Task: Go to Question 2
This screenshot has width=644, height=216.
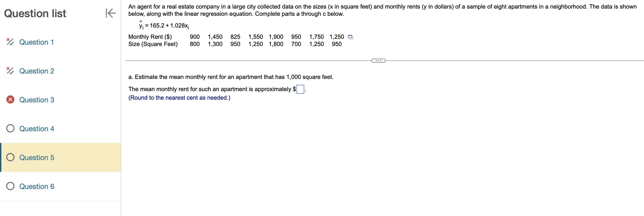Action: click(x=37, y=71)
